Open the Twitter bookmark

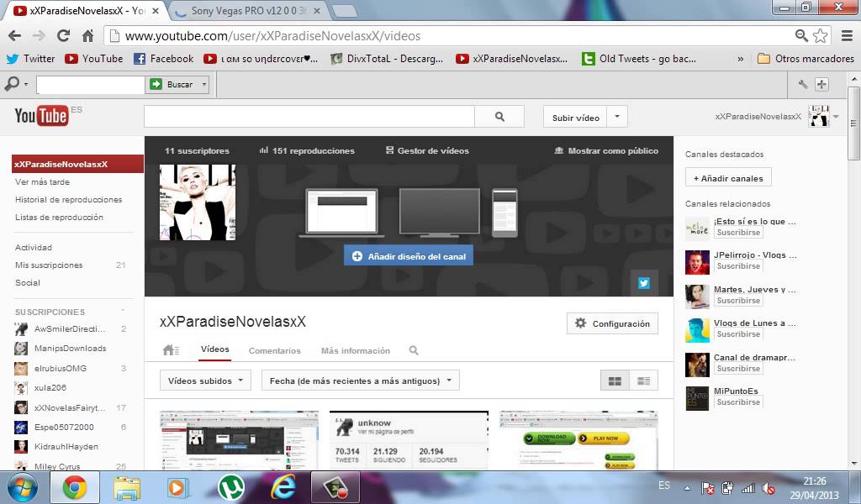[31, 59]
